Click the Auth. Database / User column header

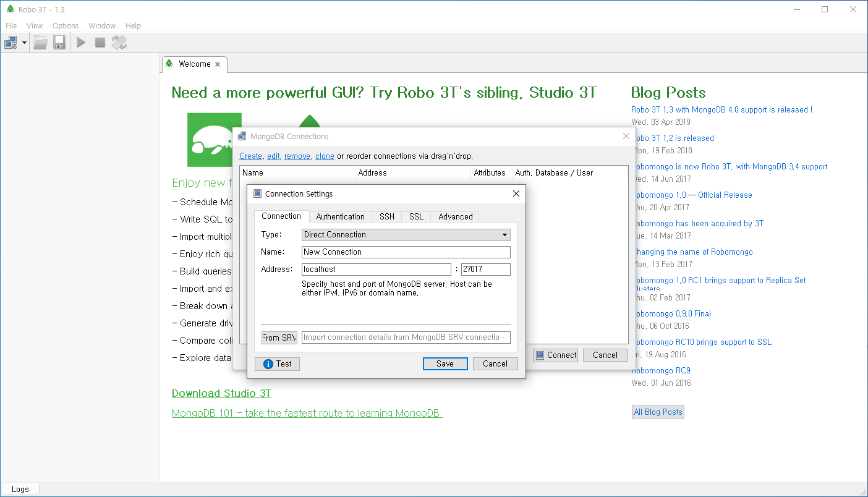[x=569, y=173]
